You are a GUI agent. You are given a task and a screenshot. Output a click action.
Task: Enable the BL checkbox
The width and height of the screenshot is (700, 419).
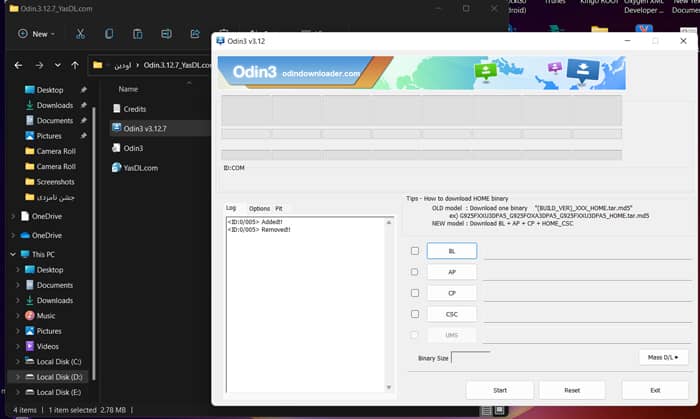[415, 251]
